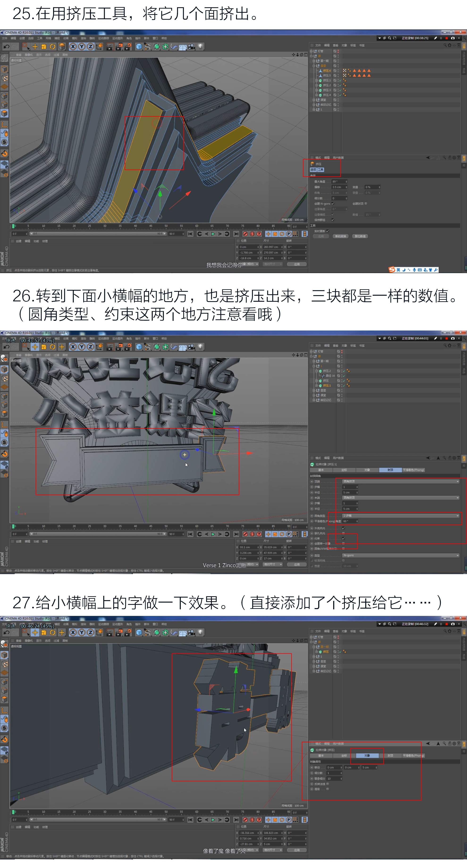
Task: Click the cube primitive icon in the step 25 toolbar
Action: [x=139, y=47]
